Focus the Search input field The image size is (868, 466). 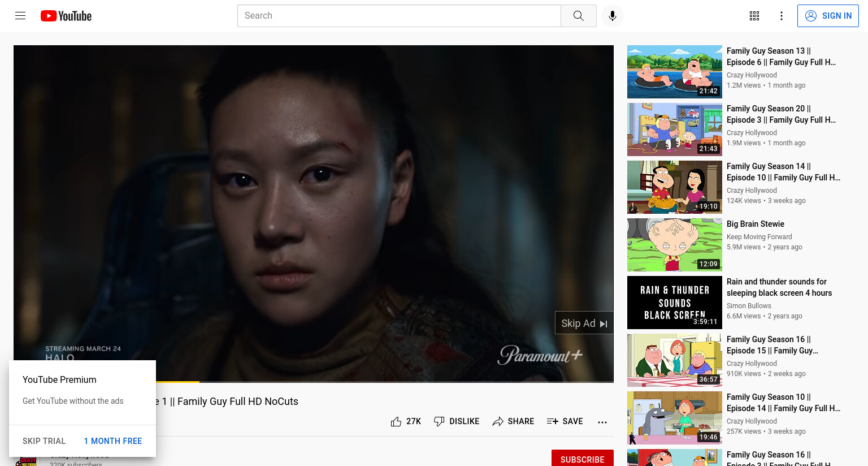[399, 16]
